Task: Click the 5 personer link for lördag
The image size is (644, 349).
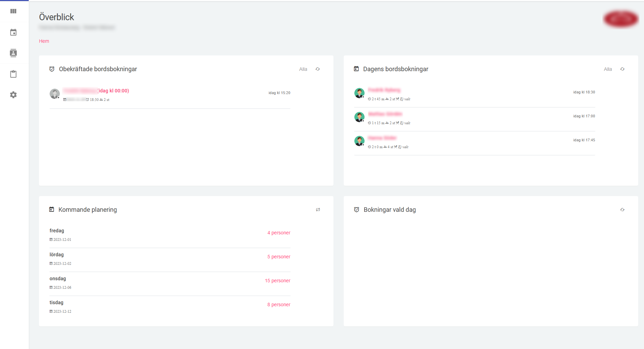Action: point(279,257)
